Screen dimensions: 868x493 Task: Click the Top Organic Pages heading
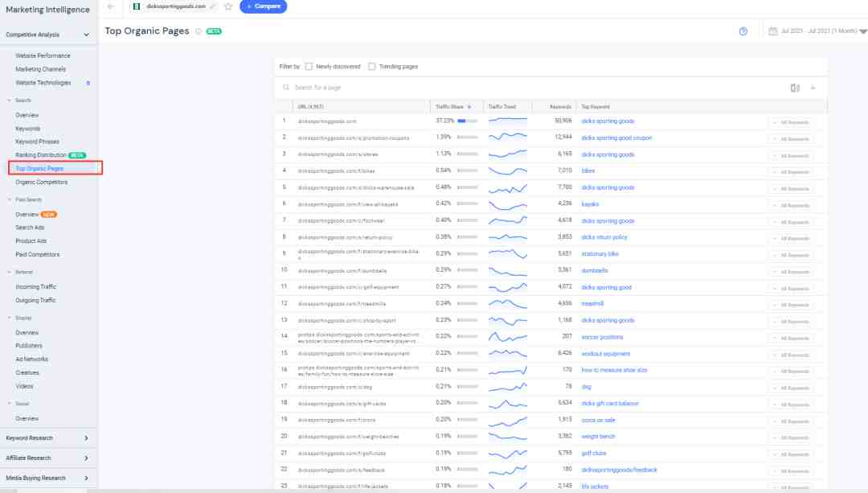(x=147, y=31)
